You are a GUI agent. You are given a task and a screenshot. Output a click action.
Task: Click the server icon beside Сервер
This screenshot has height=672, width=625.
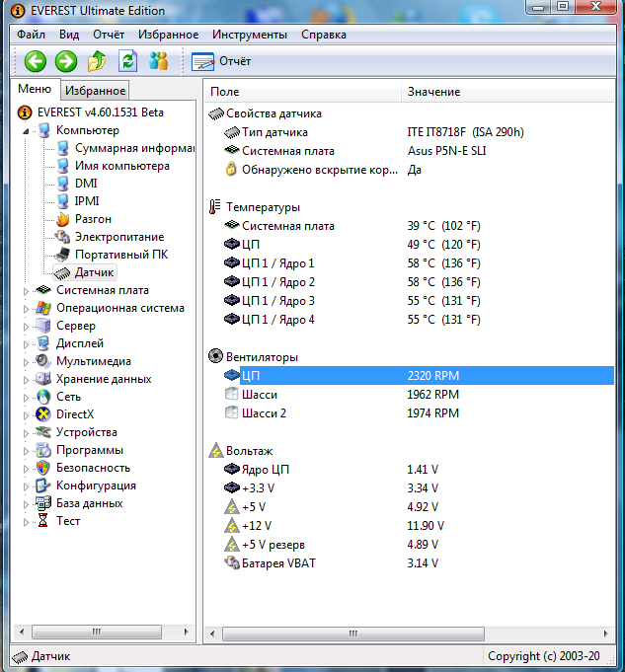(x=43, y=326)
